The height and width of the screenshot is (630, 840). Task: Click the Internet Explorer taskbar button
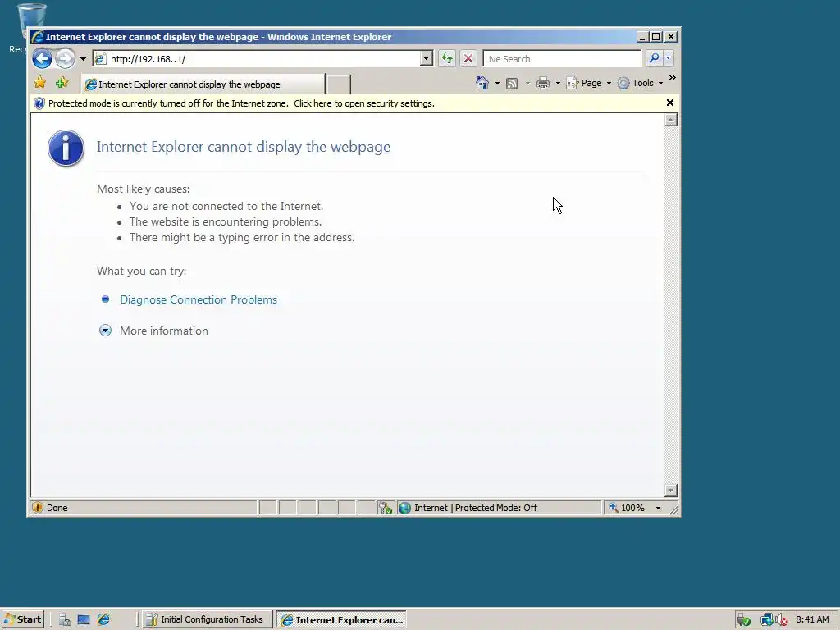[341, 620]
